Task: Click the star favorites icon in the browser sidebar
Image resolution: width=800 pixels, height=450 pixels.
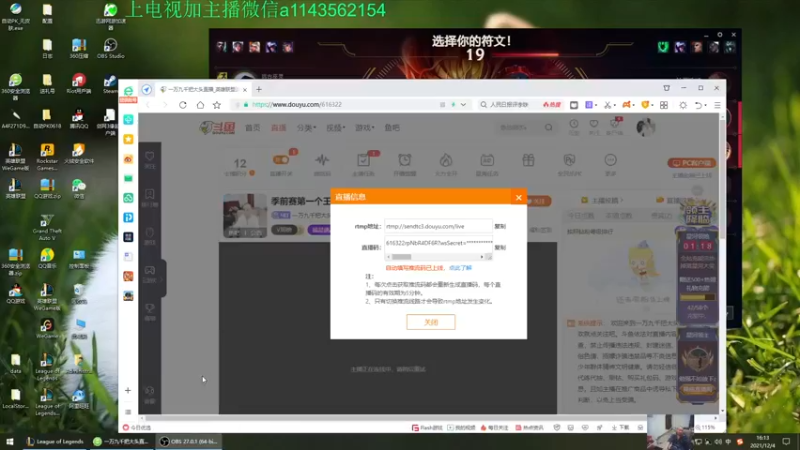Action: (129, 139)
